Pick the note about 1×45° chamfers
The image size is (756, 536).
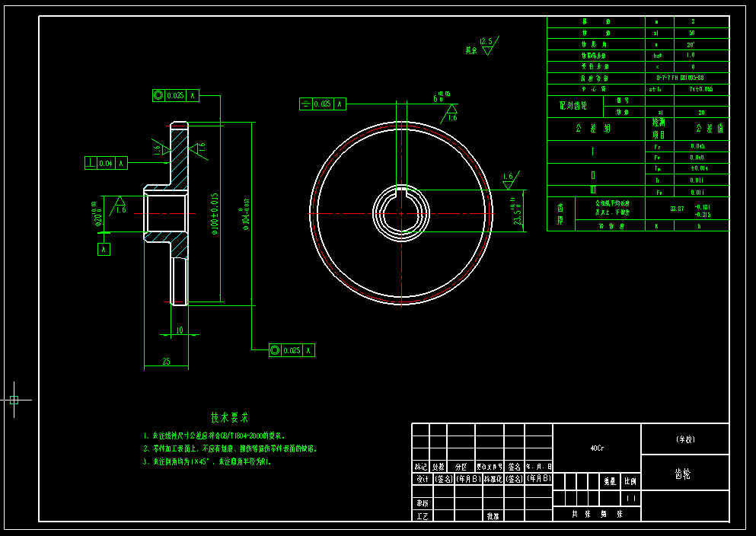(207, 462)
